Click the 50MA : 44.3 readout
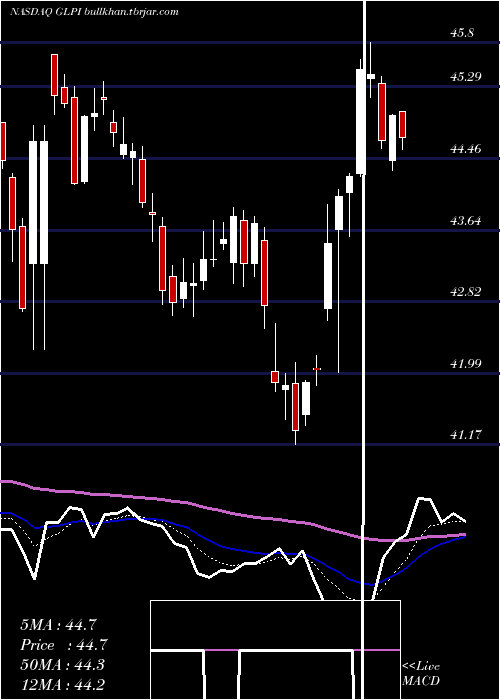The width and height of the screenshot is (500, 700). point(62,665)
